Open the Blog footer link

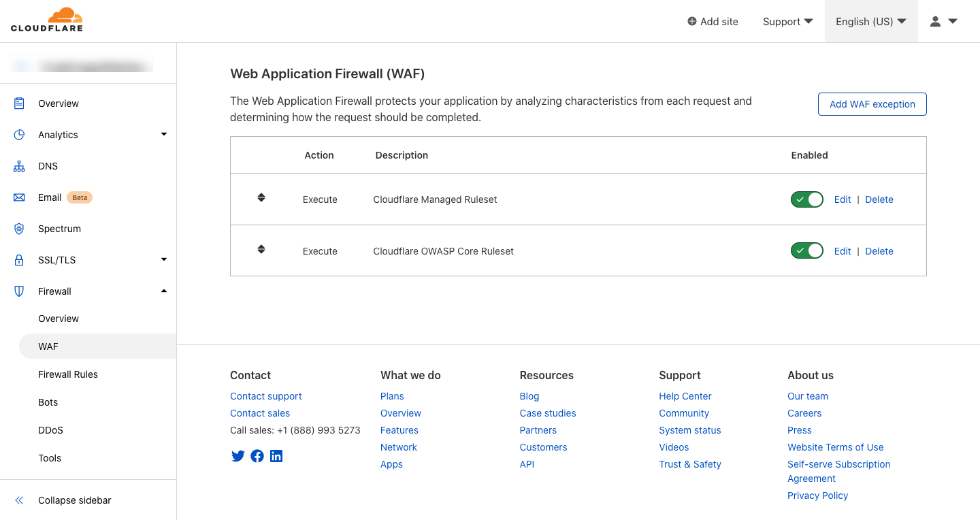coord(529,396)
